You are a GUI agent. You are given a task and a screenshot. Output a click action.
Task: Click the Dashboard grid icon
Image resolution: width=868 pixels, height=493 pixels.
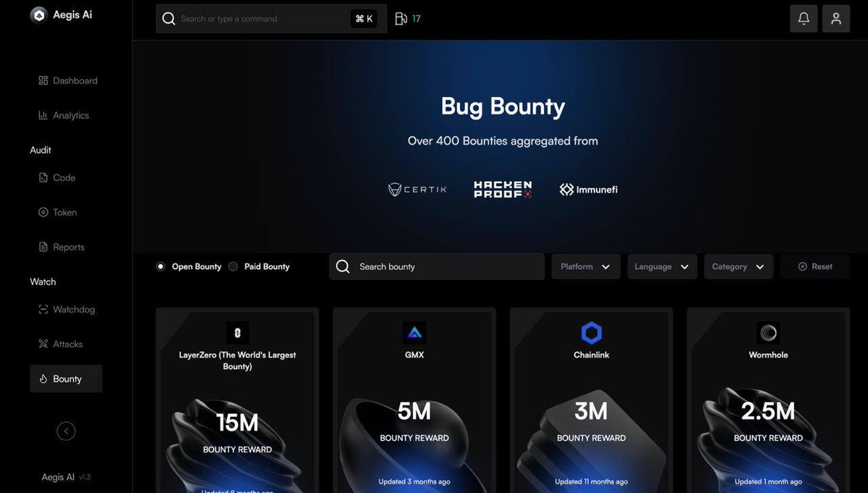click(43, 80)
